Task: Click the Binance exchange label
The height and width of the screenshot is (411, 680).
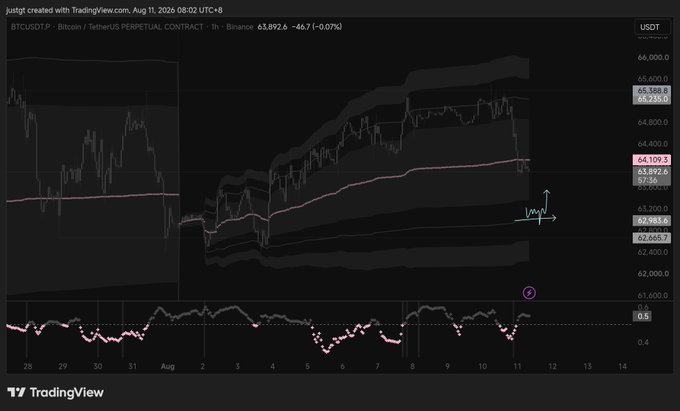Action: click(x=239, y=27)
